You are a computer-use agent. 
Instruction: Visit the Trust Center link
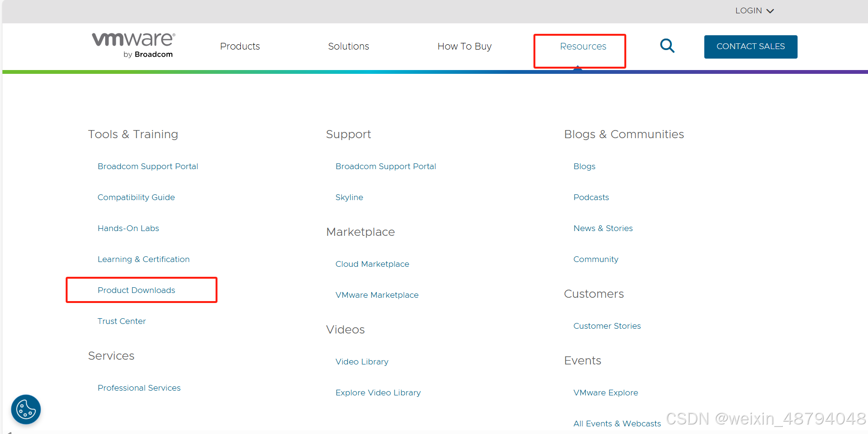[x=122, y=321]
